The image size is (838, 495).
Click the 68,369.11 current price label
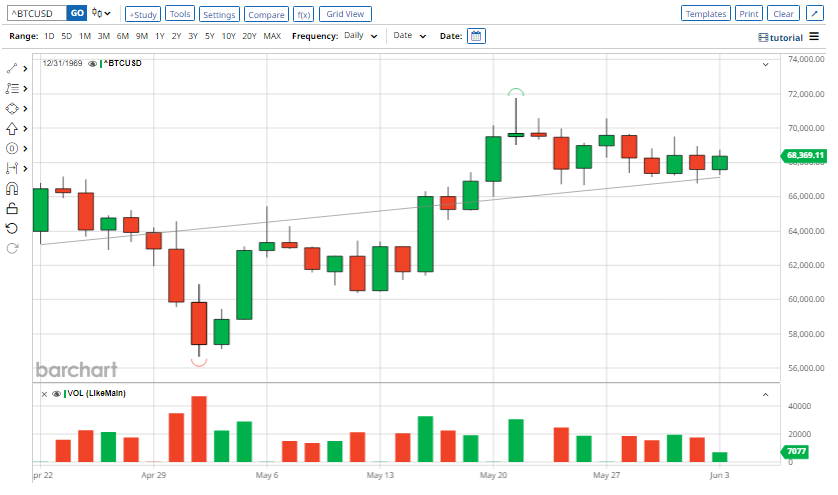(804, 156)
